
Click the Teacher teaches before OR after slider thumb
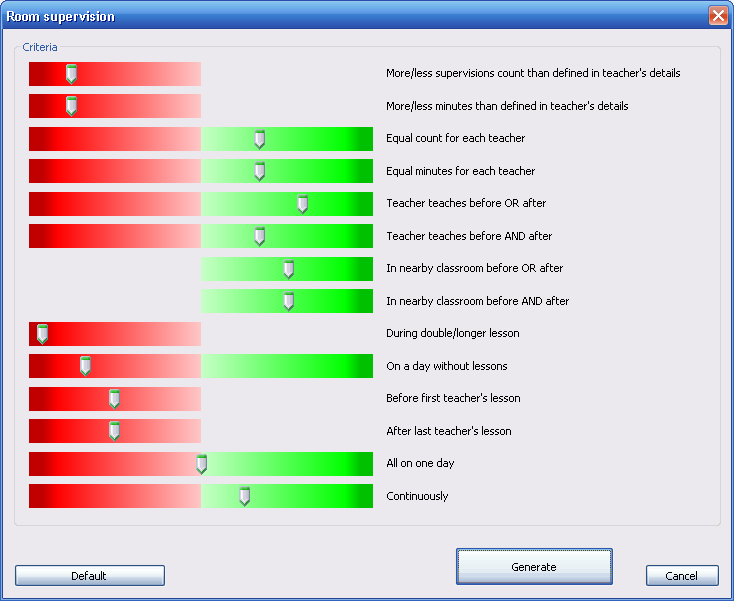tap(302, 204)
